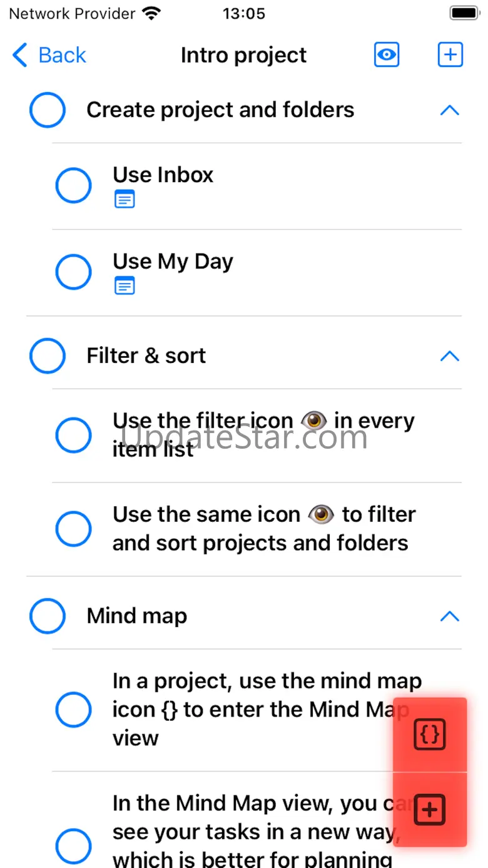The height and width of the screenshot is (868, 488).
Task: Open note icon under Use My Day
Action: click(125, 286)
